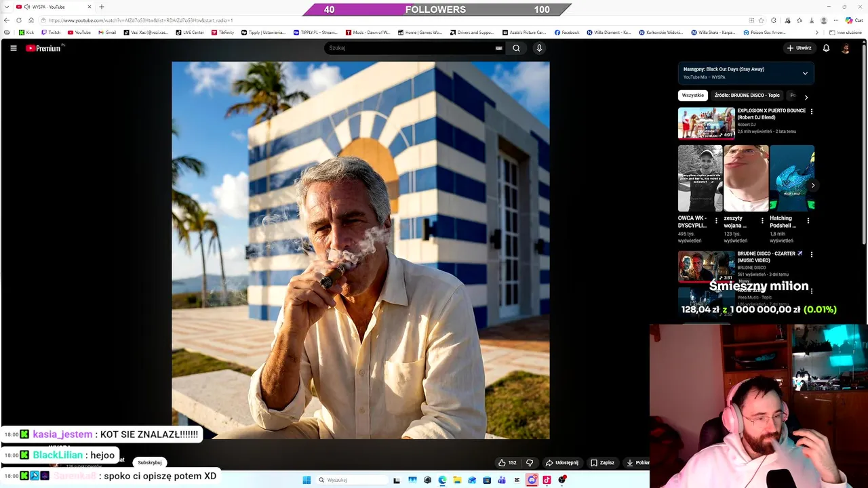Open the TikFinity bookmark
The height and width of the screenshot is (488, 868).
tap(222, 33)
